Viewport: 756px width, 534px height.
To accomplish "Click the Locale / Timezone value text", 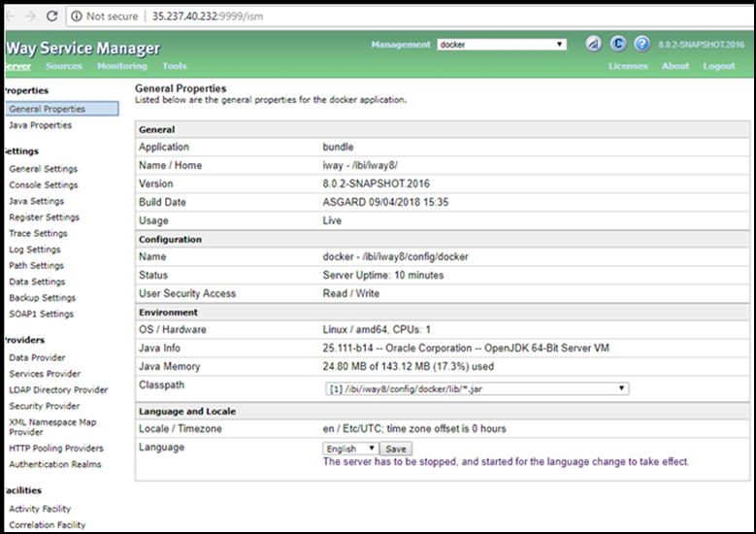I will coord(414,428).
